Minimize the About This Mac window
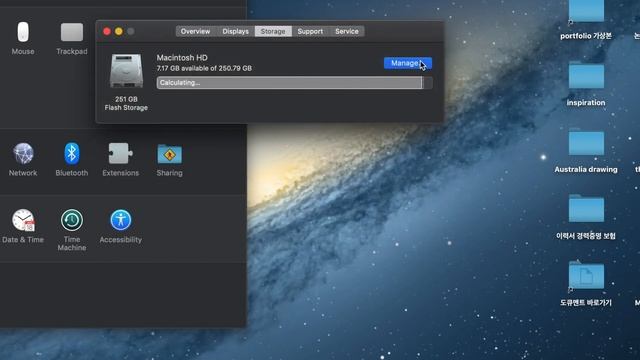The height and width of the screenshot is (360, 640). pyautogui.click(x=119, y=31)
